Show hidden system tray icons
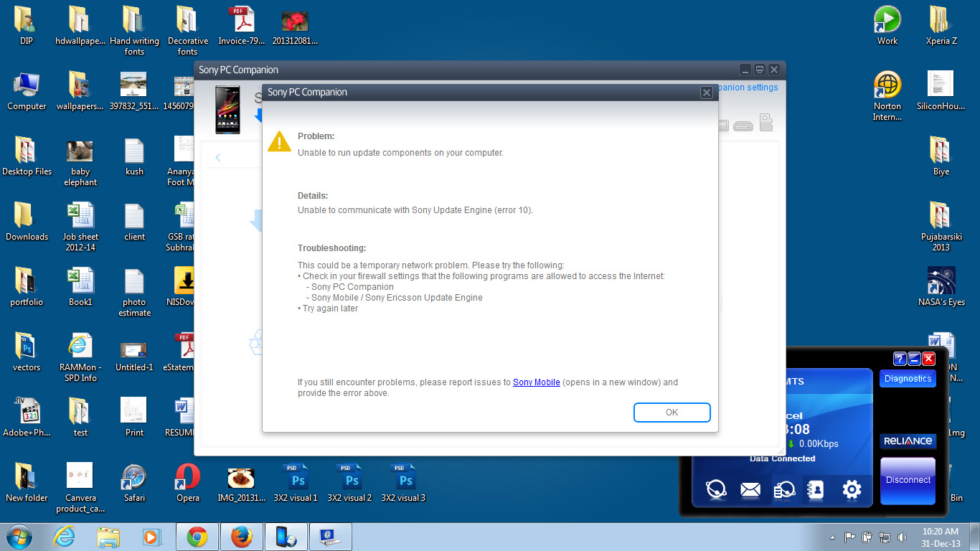 (832, 537)
